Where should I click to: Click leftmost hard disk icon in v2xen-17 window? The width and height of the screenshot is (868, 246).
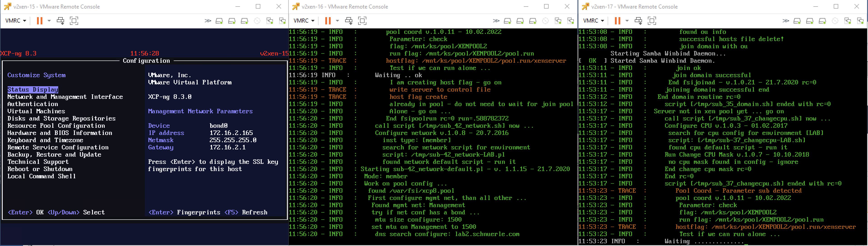pyautogui.click(x=797, y=21)
